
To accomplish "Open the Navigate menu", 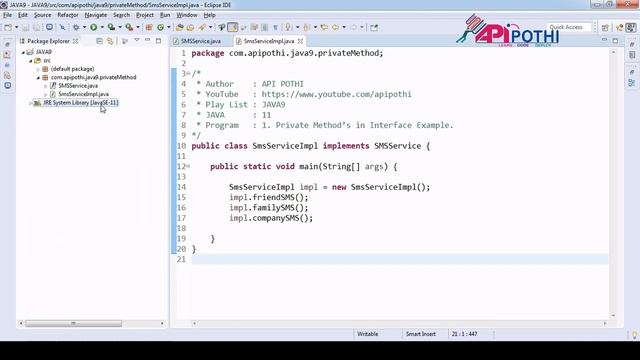I will point(96,15).
